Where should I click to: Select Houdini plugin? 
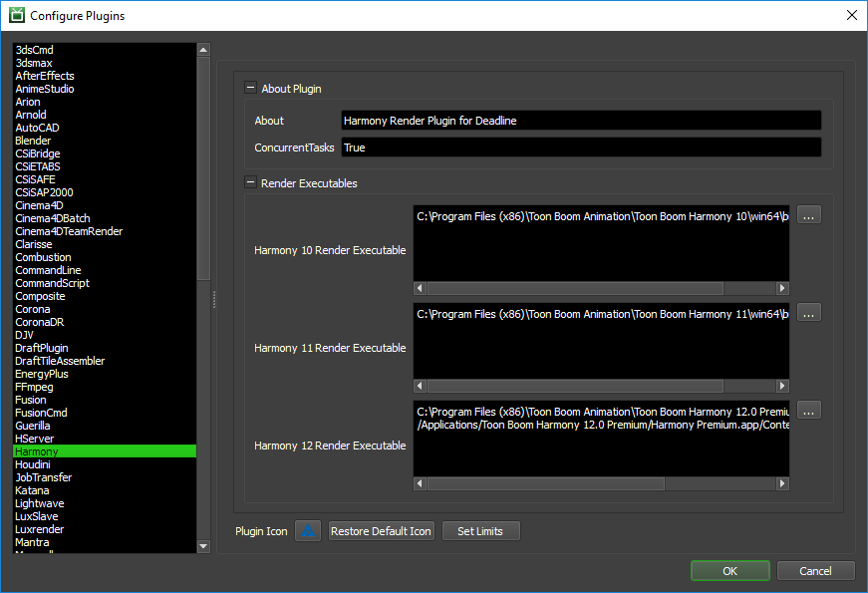(104, 464)
